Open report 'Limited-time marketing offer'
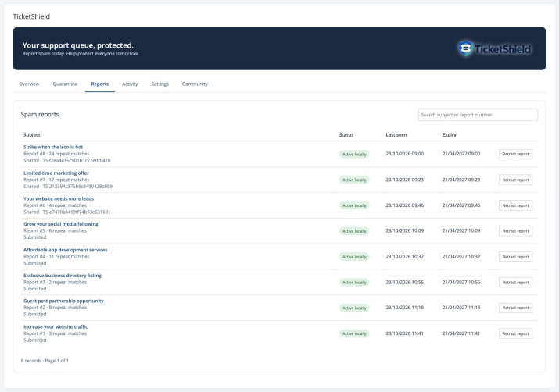 (56, 173)
